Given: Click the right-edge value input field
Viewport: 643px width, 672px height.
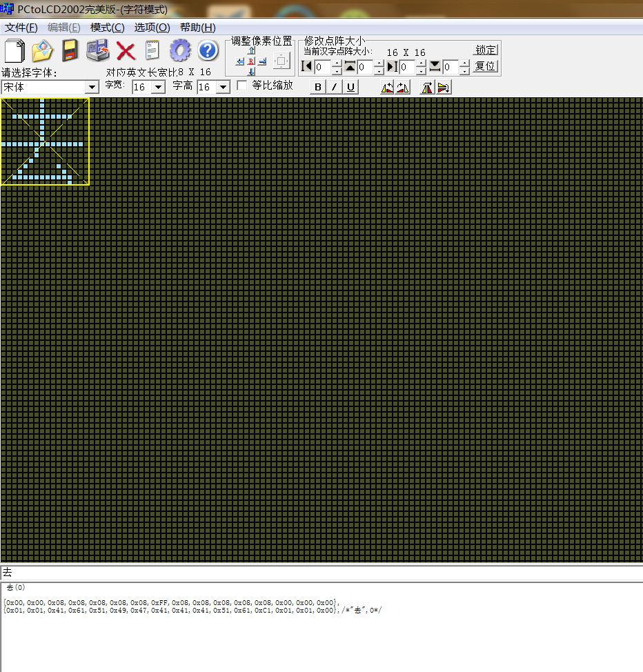Looking at the screenshot, I should [x=408, y=67].
